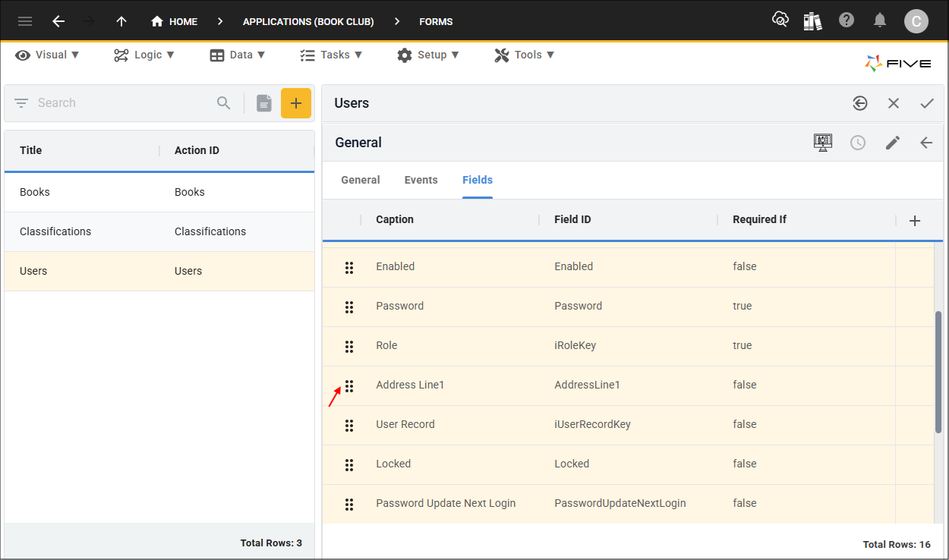Screen dimensions: 949x560
Task: Click into the Search field
Action: pos(121,103)
